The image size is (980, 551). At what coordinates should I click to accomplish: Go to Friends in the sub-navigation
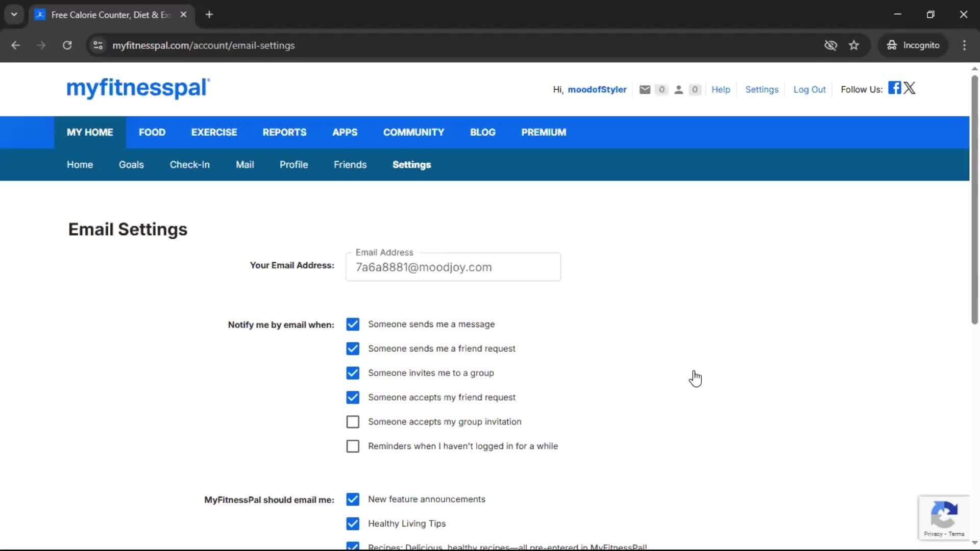(x=350, y=165)
